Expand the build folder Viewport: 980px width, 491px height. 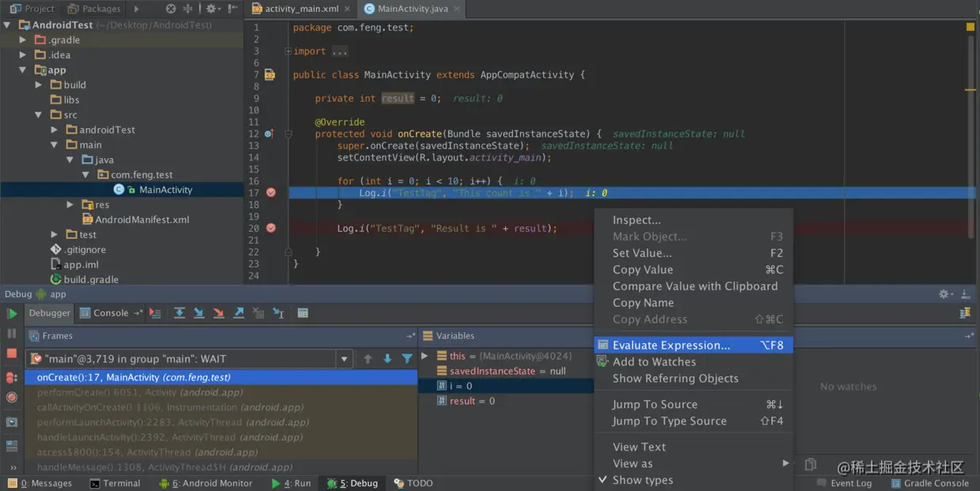click(x=38, y=85)
